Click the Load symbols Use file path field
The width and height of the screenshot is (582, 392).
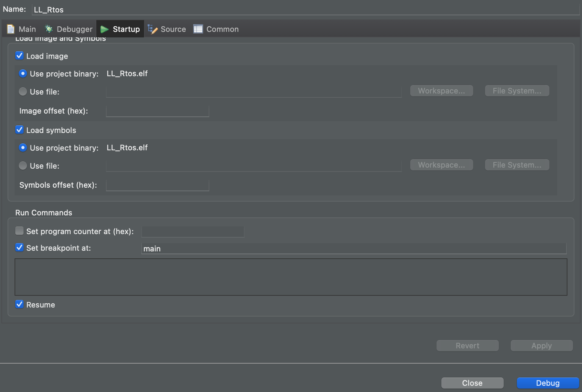pos(254,166)
